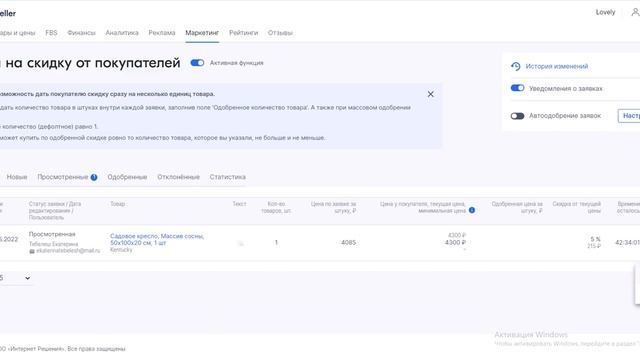Go to the Реклама tab
This screenshot has height=360, width=640.
[x=162, y=33]
